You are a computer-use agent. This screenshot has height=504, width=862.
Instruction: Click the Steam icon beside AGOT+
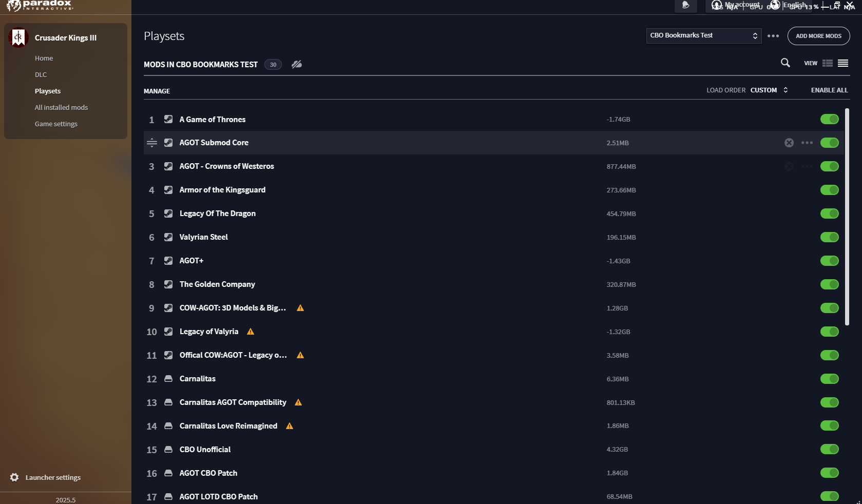[168, 261]
